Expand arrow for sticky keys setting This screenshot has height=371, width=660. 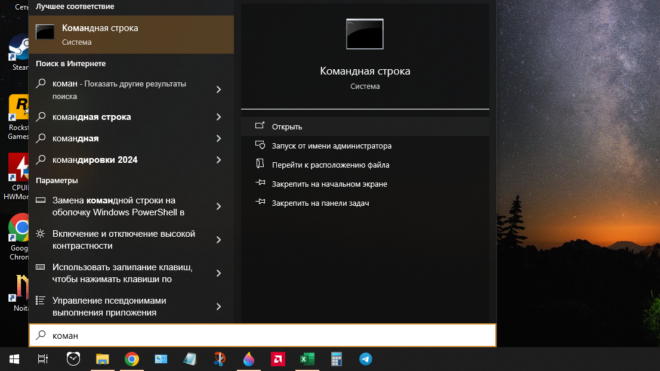[x=218, y=273]
